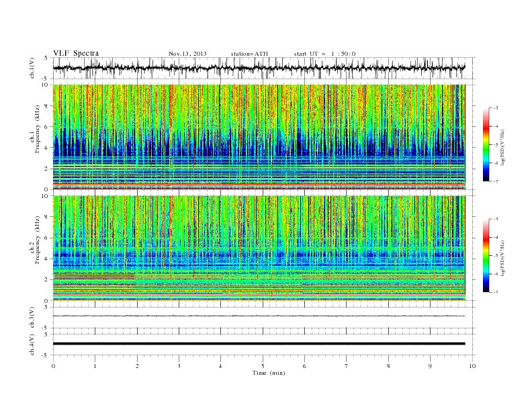Click the '8' kHz tick of ch.1 spectrogram
532x411 pixels.
(x=46, y=106)
